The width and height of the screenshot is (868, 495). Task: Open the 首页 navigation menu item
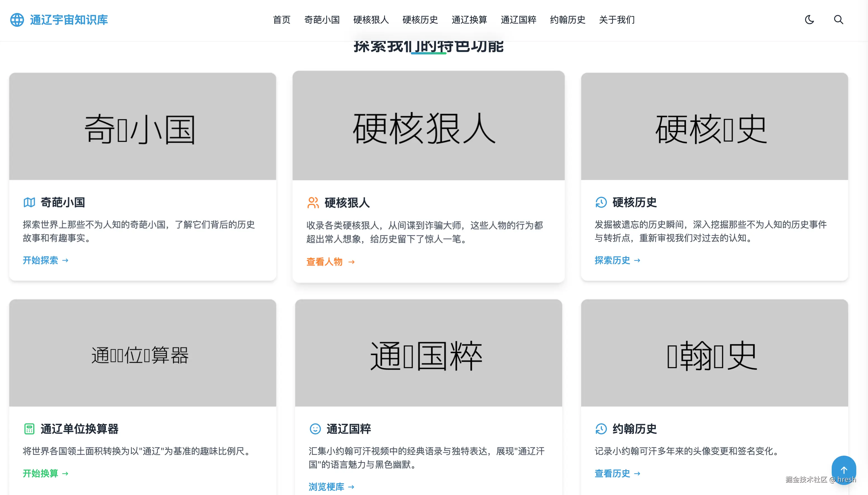click(282, 20)
